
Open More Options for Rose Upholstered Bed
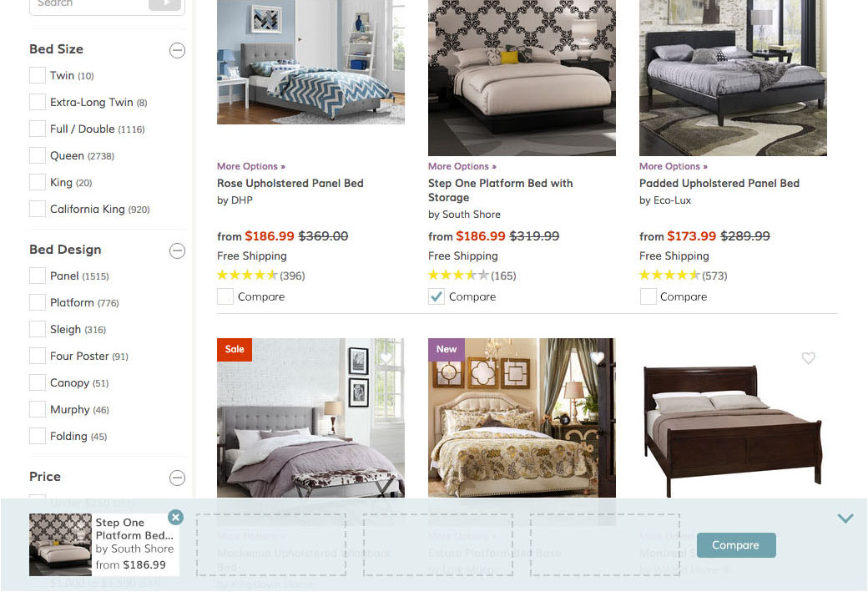point(250,166)
